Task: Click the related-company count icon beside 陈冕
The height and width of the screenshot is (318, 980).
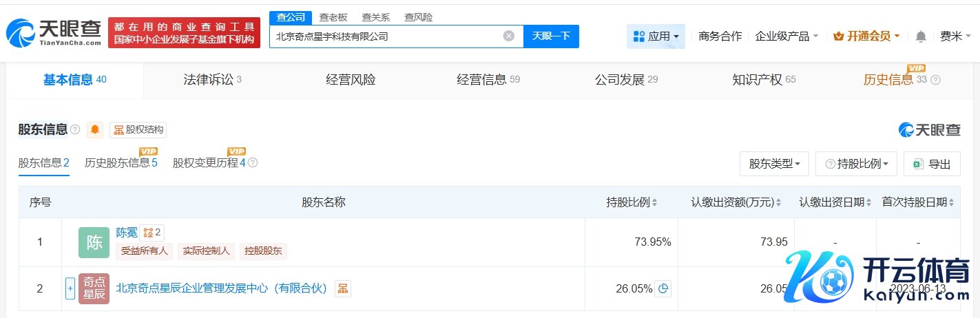Action: pos(152,233)
